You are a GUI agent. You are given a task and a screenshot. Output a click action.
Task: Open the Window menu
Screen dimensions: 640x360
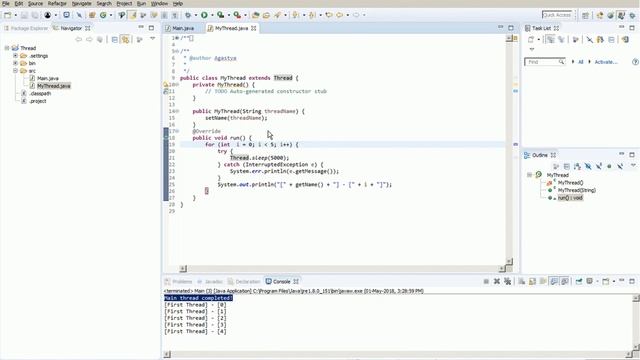pos(159,3)
